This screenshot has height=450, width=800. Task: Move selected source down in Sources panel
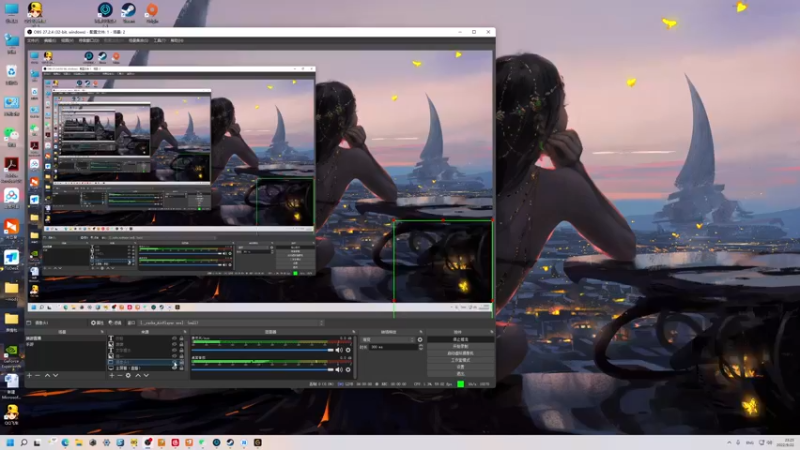click(x=146, y=376)
